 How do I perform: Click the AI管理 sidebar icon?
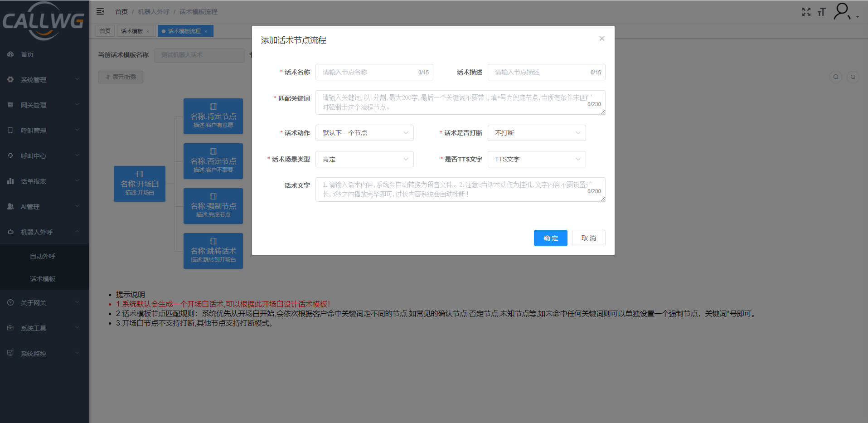[10, 206]
